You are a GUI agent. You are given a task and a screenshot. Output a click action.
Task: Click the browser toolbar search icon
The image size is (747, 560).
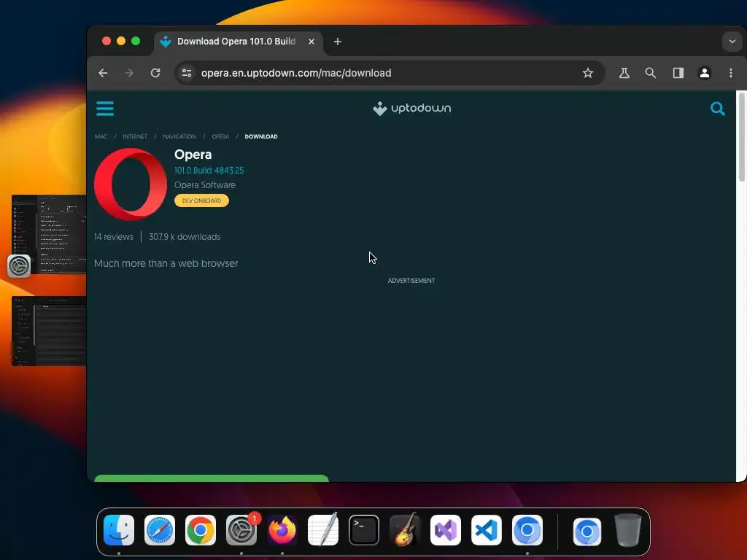(650, 73)
